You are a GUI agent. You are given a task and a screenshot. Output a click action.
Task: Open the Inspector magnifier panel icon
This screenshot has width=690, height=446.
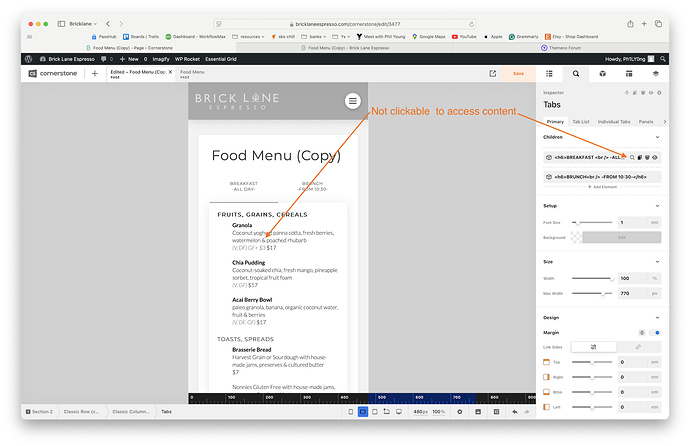pyautogui.click(x=576, y=73)
